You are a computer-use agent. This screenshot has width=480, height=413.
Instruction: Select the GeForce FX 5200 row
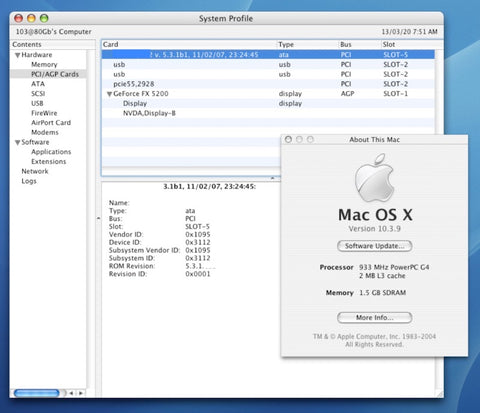tap(268, 94)
